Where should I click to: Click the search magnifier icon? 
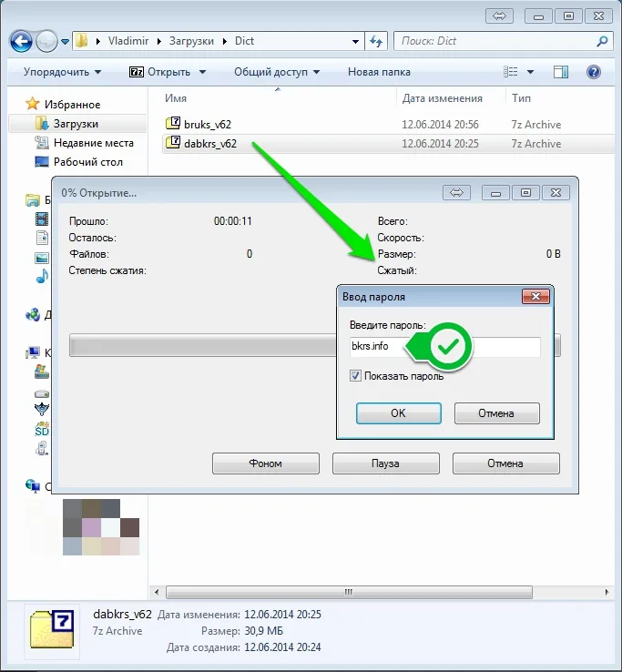[602, 41]
